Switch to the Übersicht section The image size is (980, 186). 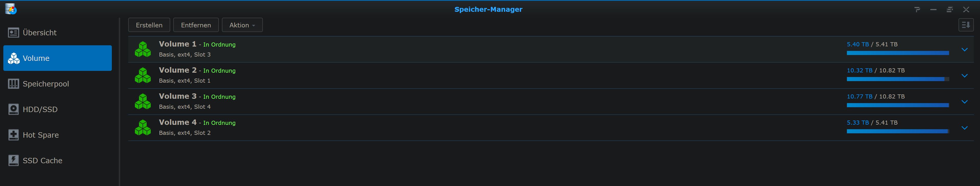coord(39,33)
